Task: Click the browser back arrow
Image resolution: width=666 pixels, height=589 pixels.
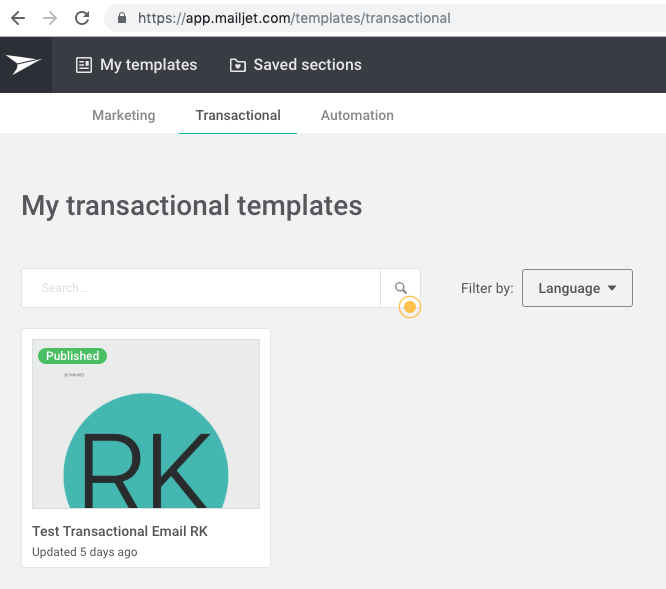Action: 18,18
